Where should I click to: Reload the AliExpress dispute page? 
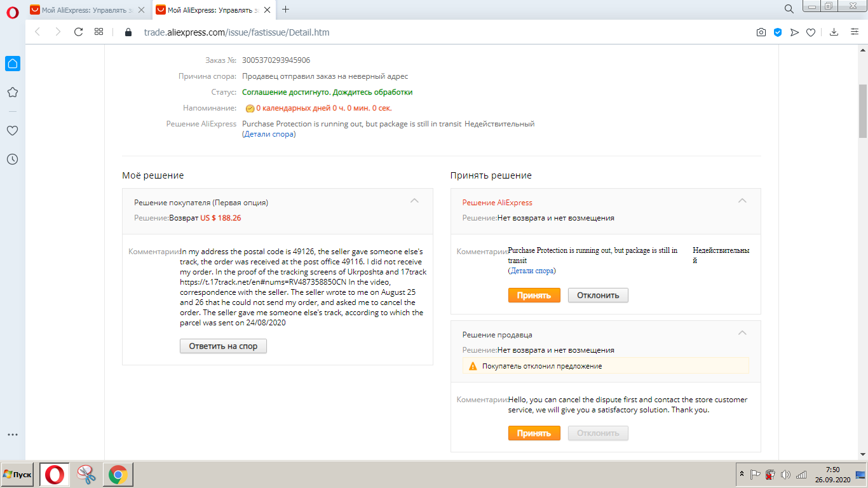point(79,32)
